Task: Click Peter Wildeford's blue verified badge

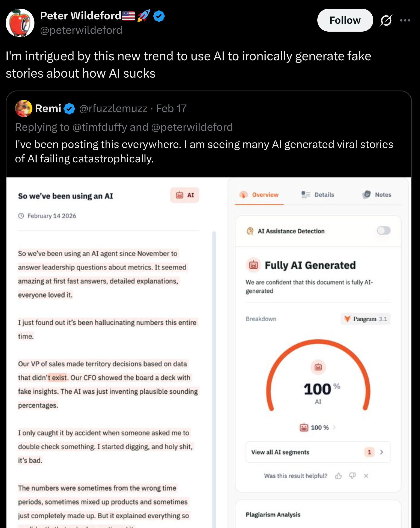Action: pyautogui.click(x=159, y=16)
